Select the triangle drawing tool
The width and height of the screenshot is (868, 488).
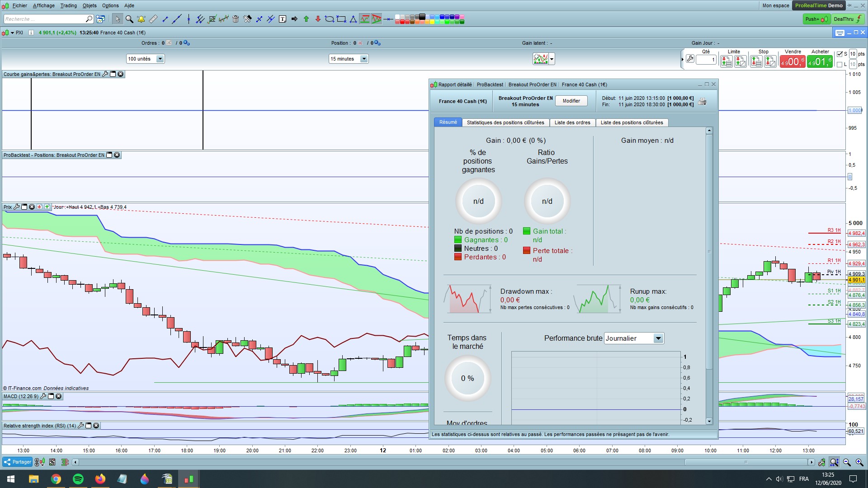(x=354, y=19)
